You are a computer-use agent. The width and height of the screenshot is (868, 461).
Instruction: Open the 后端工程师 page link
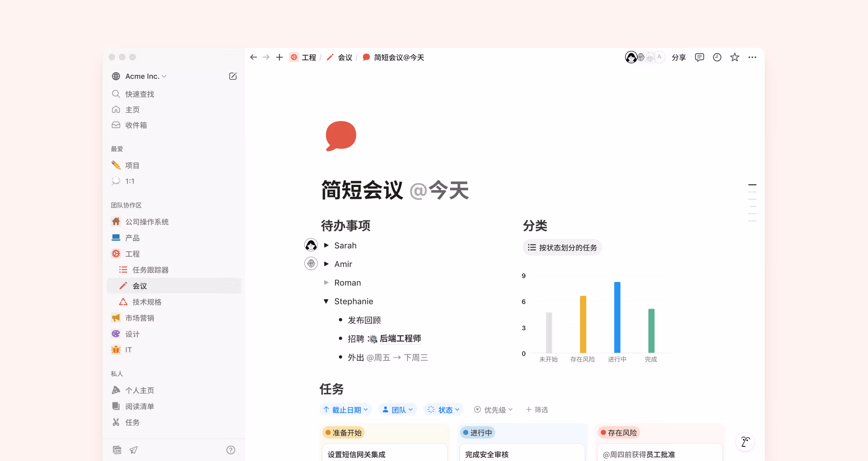400,338
